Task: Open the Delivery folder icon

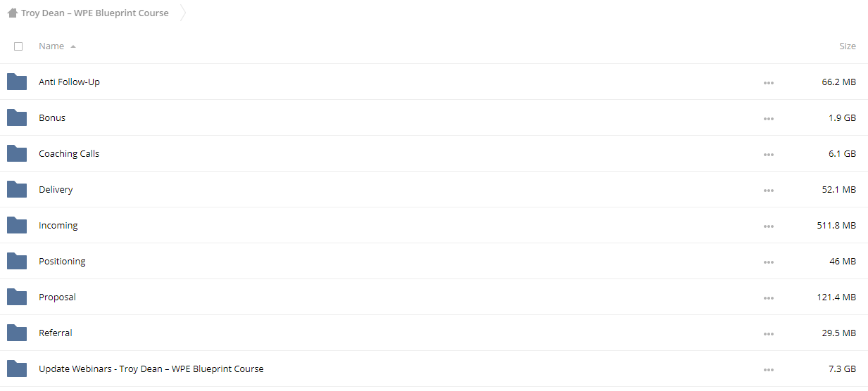Action: [x=17, y=189]
